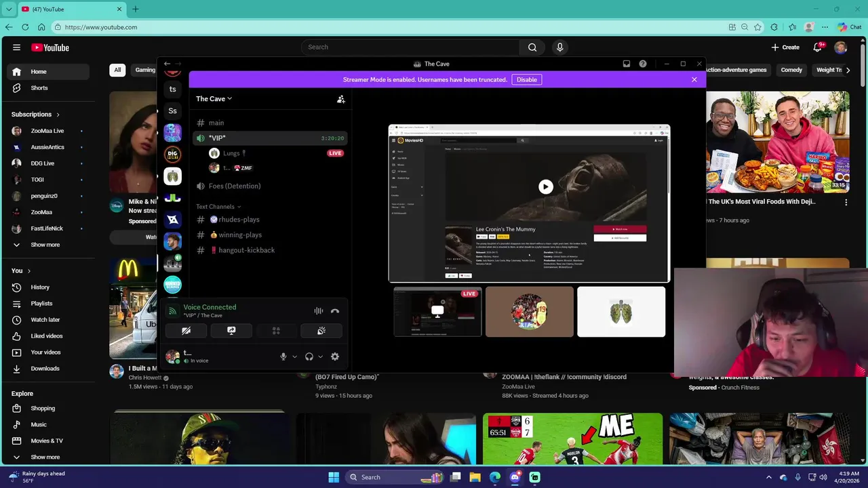The width and height of the screenshot is (868, 488).
Task: Open the Discord inbox icon
Action: [627, 64]
